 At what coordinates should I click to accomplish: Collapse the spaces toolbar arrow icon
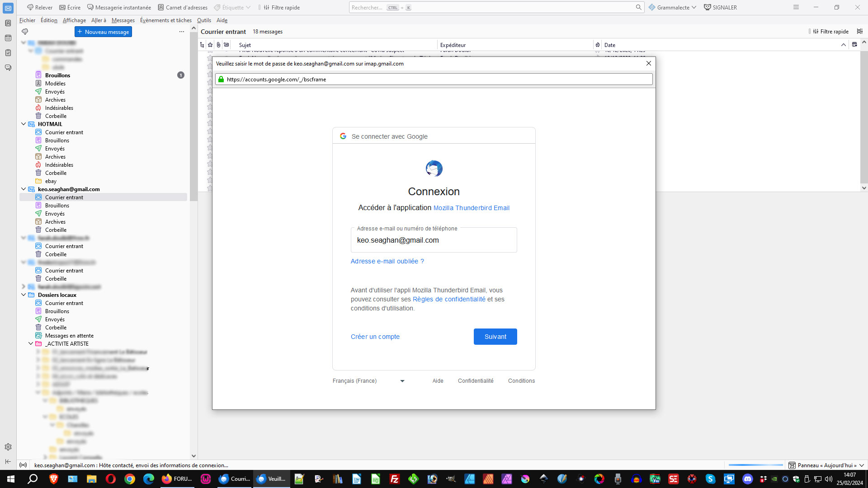8,461
